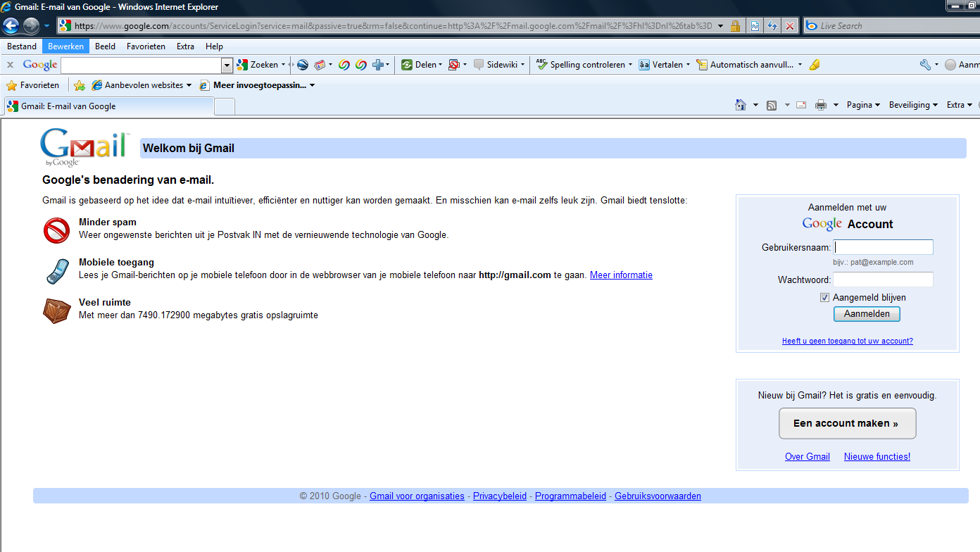Click the Bing icon in Live Search box
This screenshot has height=552, width=980.
[x=812, y=26]
